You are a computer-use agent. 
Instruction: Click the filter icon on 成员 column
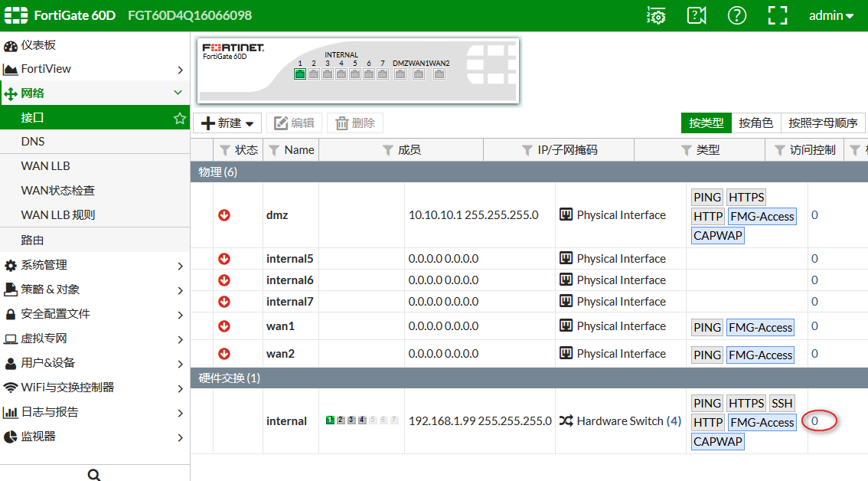click(388, 150)
